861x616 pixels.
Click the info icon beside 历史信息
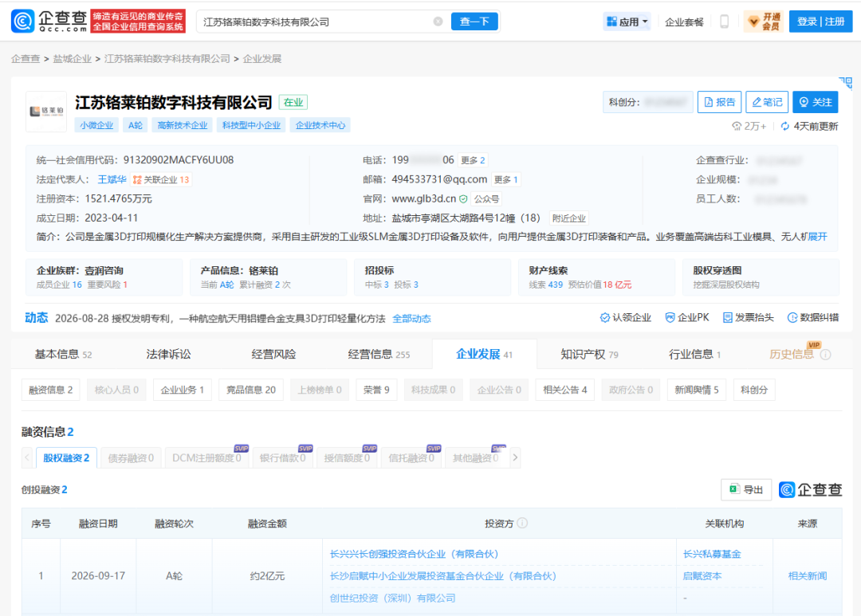point(825,355)
